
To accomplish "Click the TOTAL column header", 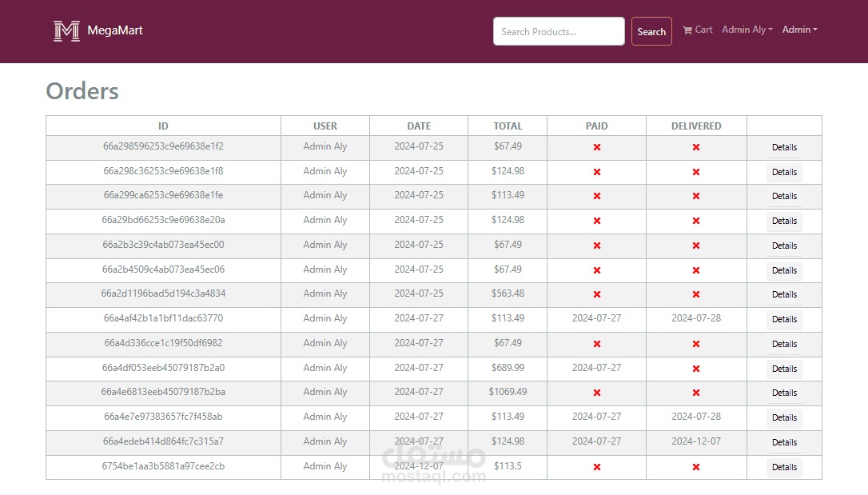I will coord(508,126).
